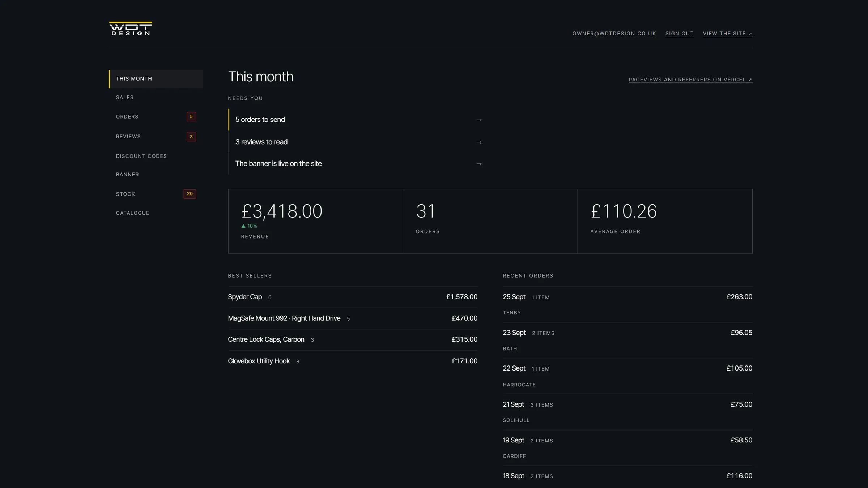Open the 22 Sept order
The width and height of the screenshot is (868, 488).
(627, 376)
